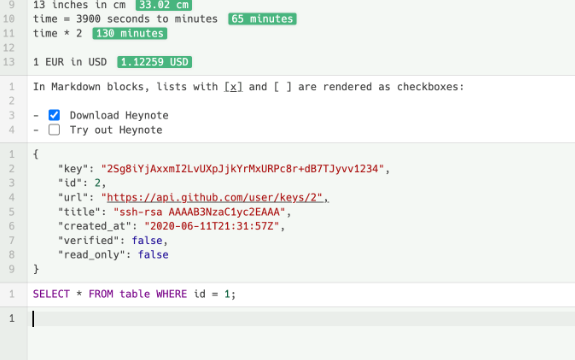Viewport: 575px width, 360px height.
Task: Open the api.github.com/user/keys/2 link
Action: click(x=215, y=198)
